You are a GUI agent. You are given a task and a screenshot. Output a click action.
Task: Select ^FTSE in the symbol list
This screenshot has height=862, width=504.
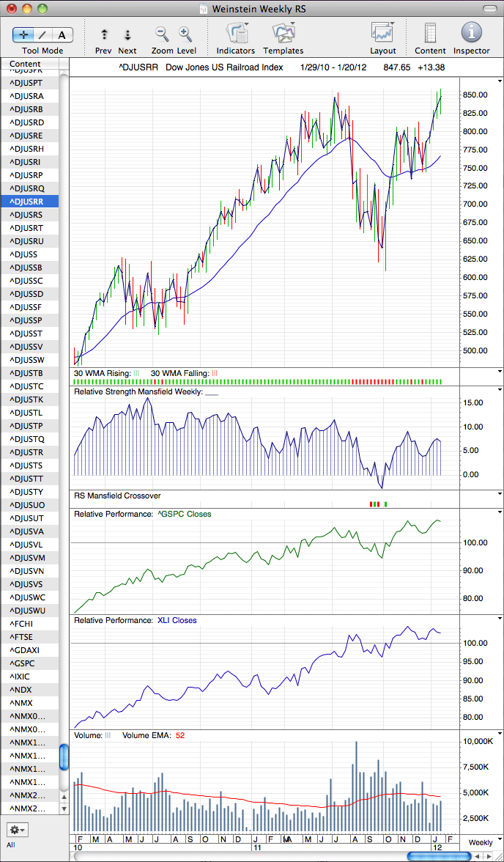pos(30,636)
